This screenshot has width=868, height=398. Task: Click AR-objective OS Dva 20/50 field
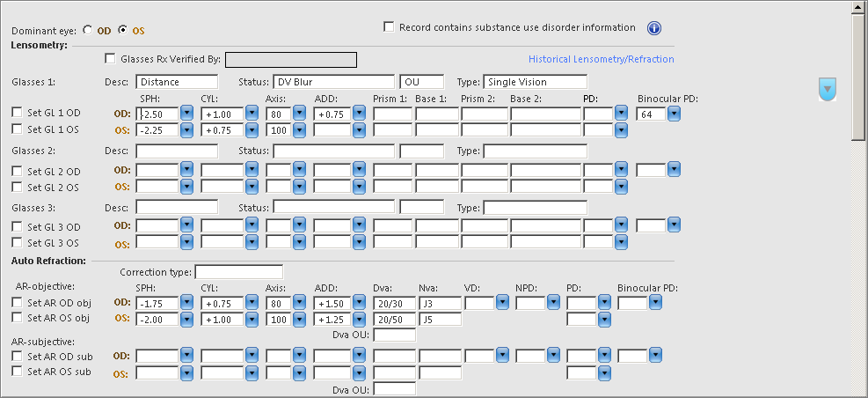coord(394,320)
